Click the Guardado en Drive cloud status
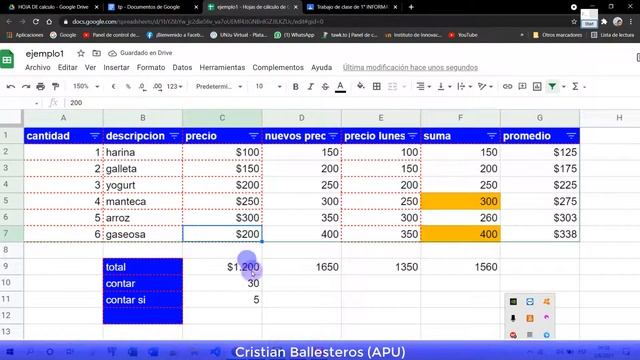640x360 pixels. tap(140, 53)
